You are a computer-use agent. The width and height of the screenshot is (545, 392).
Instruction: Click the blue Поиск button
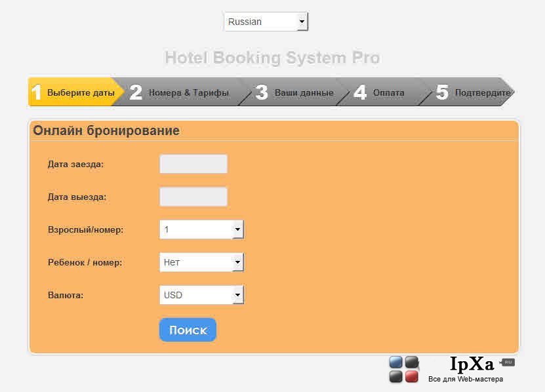click(x=188, y=330)
